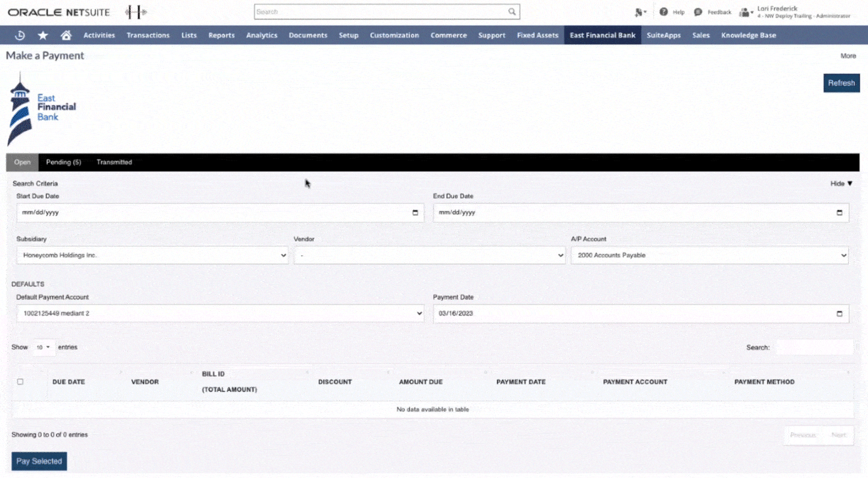Open the Lists menu
This screenshot has height=478, width=868.
point(189,35)
